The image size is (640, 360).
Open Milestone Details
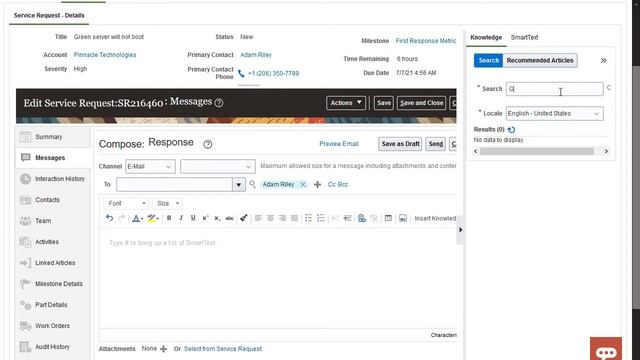pyautogui.click(x=53, y=284)
